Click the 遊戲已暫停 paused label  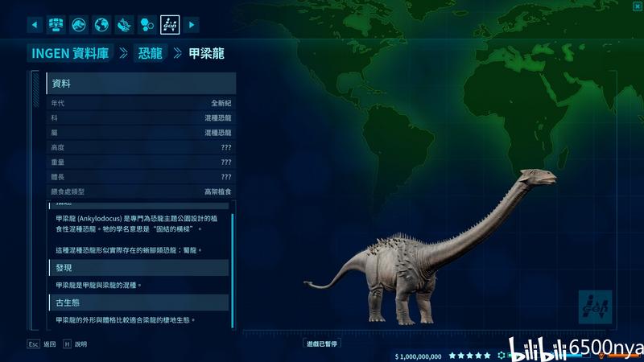coord(321,343)
